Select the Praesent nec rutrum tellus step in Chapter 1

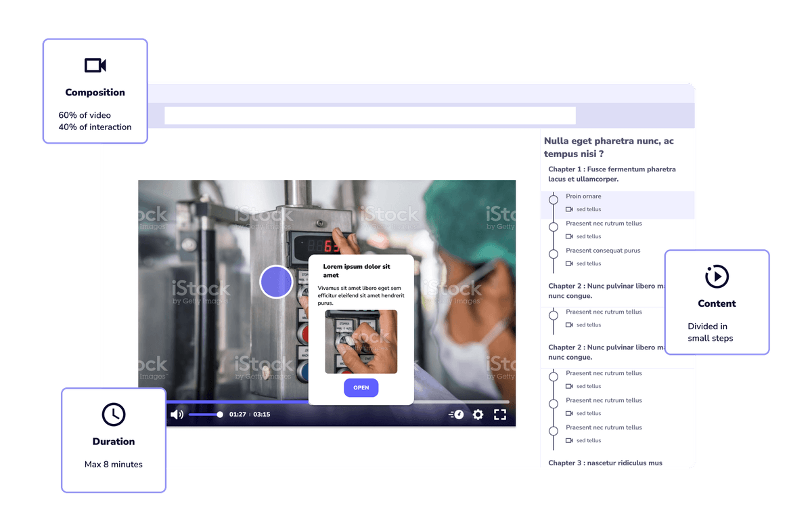coord(604,224)
